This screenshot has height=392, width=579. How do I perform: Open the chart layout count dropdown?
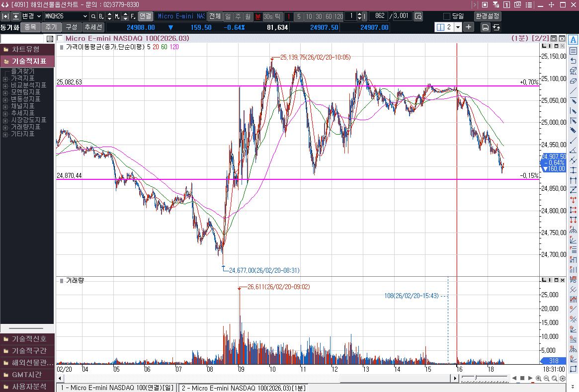(x=458, y=27)
